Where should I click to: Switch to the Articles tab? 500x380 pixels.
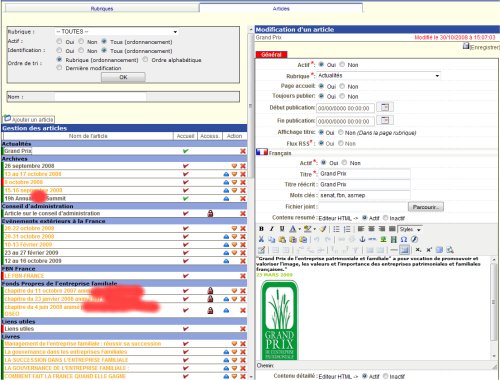pos(281,8)
